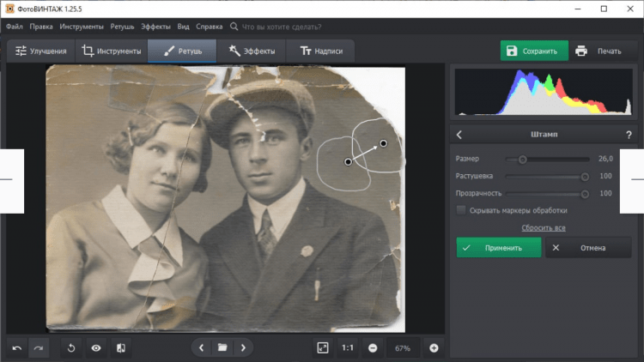Click the search field Что вы хотите сделать
644x362 pixels.
click(x=282, y=27)
